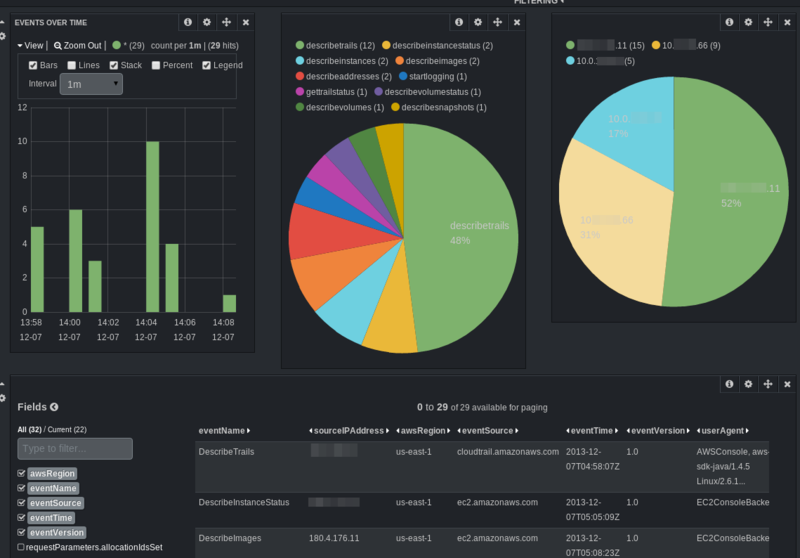Open gear settings of the table panel
800x558 pixels.
point(748,384)
